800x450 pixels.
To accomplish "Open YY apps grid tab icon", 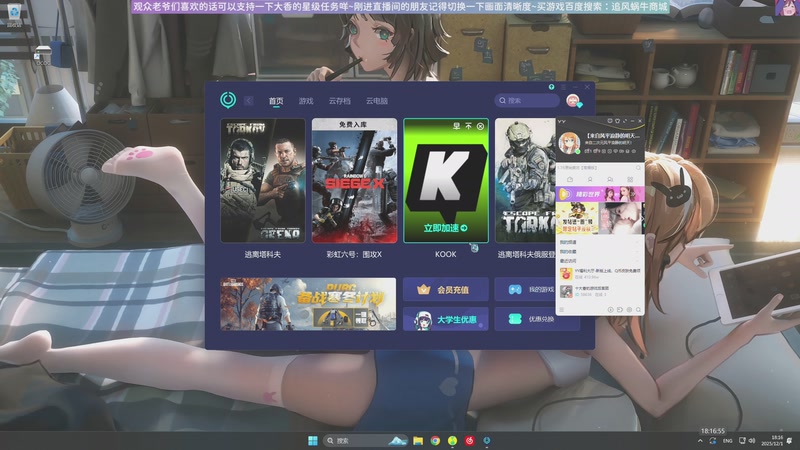I will (x=630, y=180).
